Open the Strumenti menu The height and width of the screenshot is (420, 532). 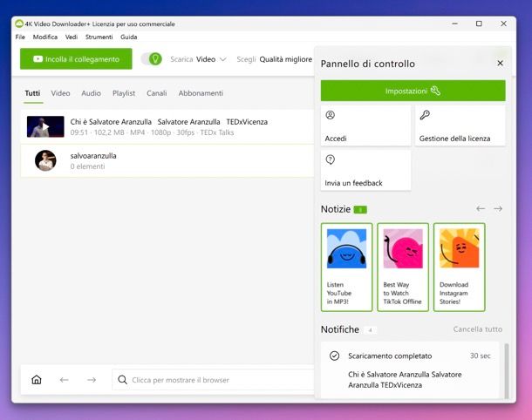pyautogui.click(x=99, y=37)
